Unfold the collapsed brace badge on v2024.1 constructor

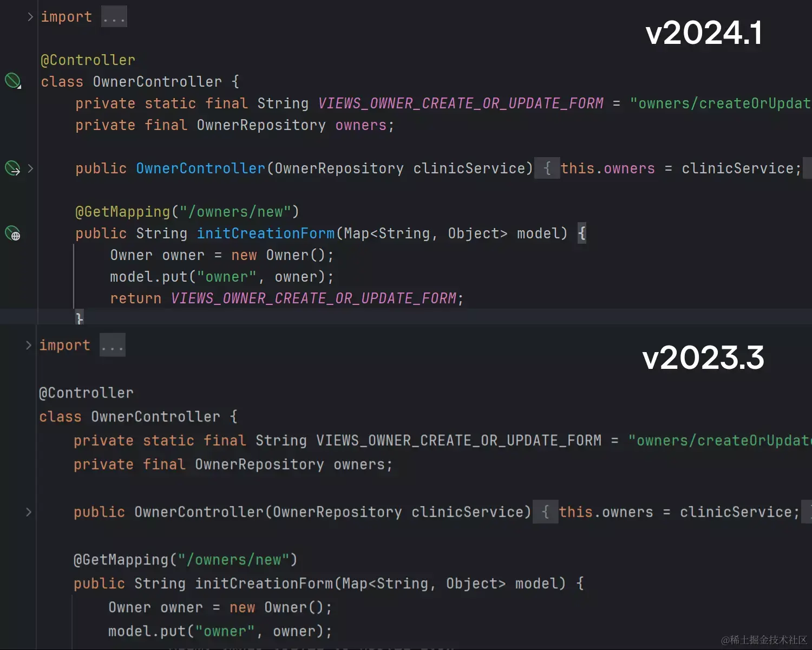(547, 168)
